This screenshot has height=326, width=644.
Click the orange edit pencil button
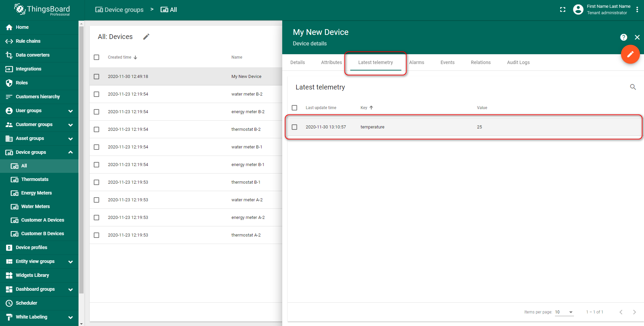pyautogui.click(x=630, y=54)
